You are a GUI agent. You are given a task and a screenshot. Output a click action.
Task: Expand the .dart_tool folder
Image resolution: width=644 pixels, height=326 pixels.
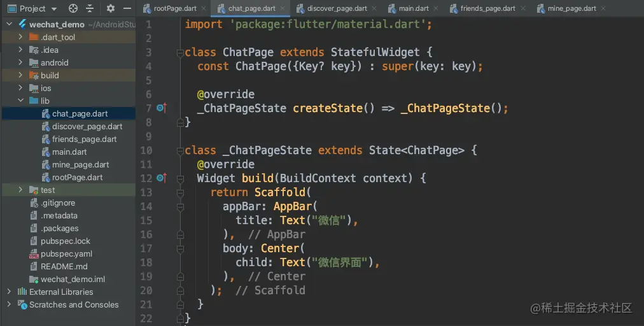click(20, 37)
